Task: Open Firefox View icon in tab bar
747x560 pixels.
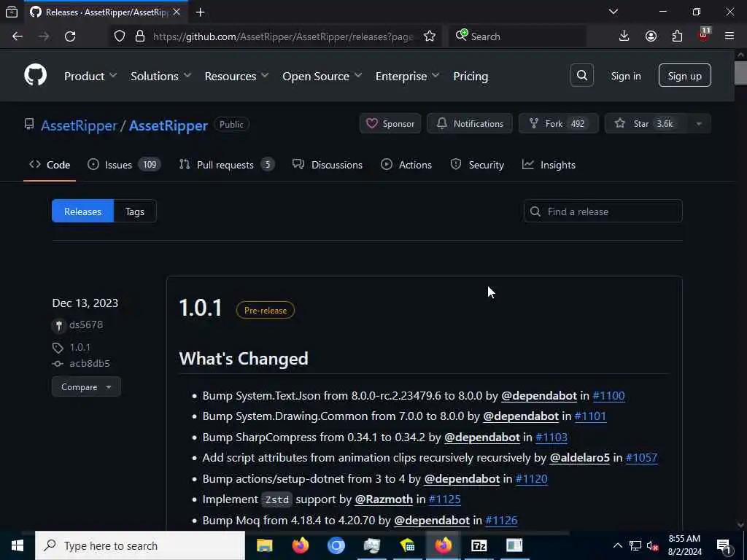Action: (12, 12)
